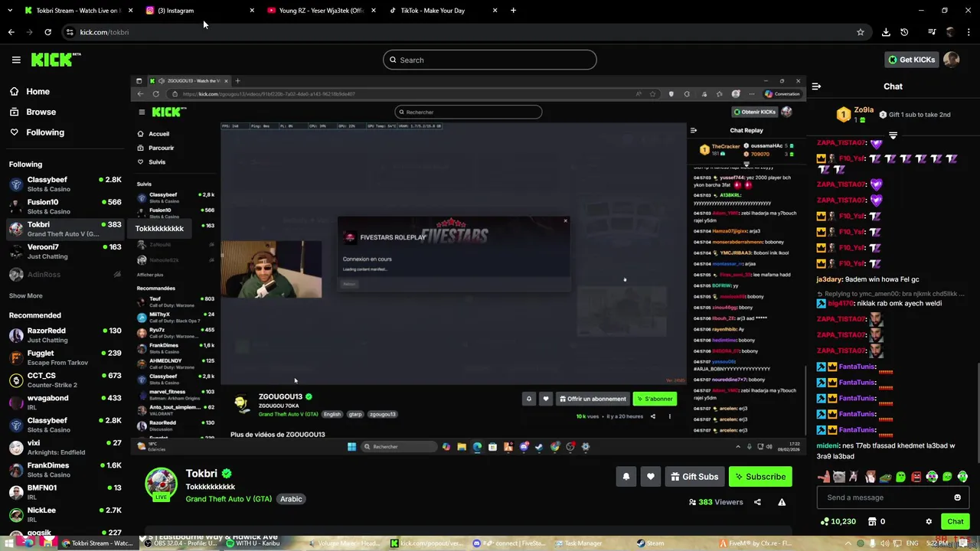Toggle follow heart for Tokbri
Image resolution: width=980 pixels, height=551 pixels.
[650, 477]
